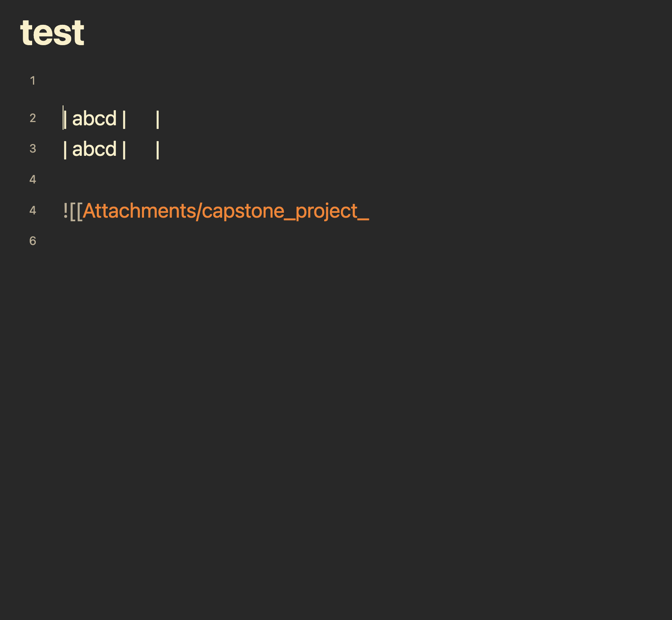The height and width of the screenshot is (620, 672).
Task: Click line number 6 in the gutter
Action: pyautogui.click(x=33, y=241)
